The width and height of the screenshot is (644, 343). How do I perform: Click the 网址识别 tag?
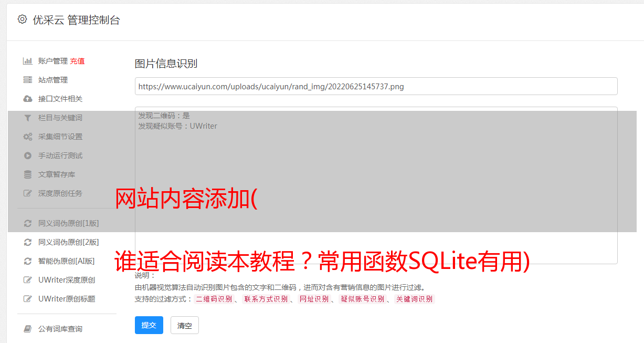point(314,299)
